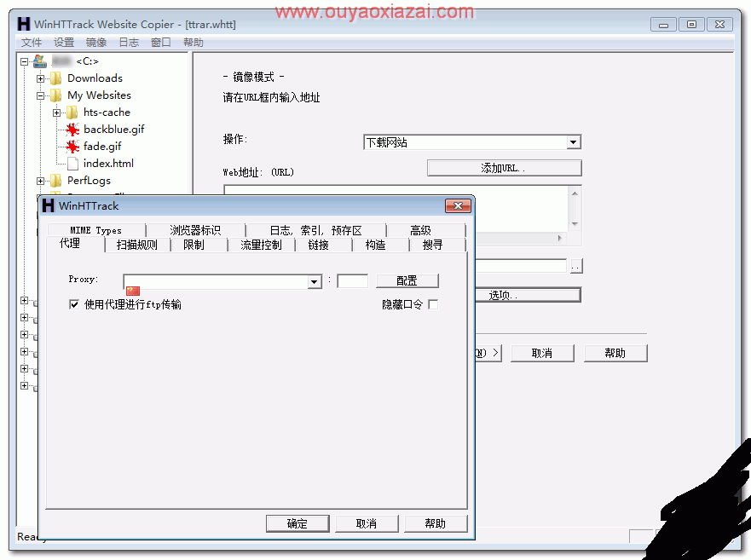Screen dimensions: 751x560
Task: Select the fade.gif file icon
Action: click(x=72, y=147)
